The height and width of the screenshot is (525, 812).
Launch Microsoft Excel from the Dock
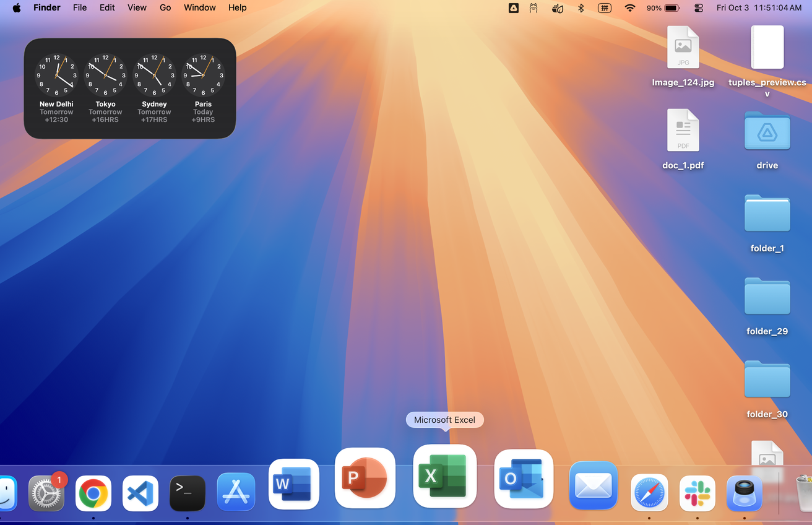(x=444, y=476)
